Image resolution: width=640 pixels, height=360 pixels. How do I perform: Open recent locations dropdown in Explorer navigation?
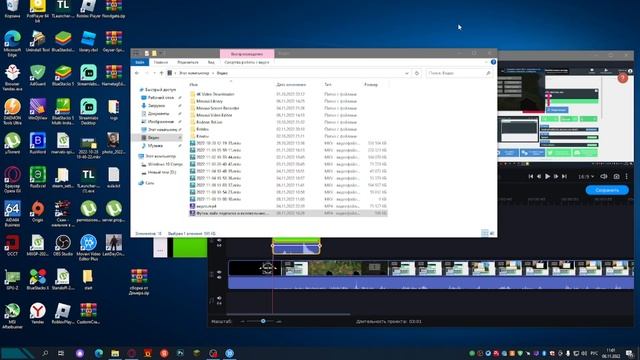(x=154, y=73)
